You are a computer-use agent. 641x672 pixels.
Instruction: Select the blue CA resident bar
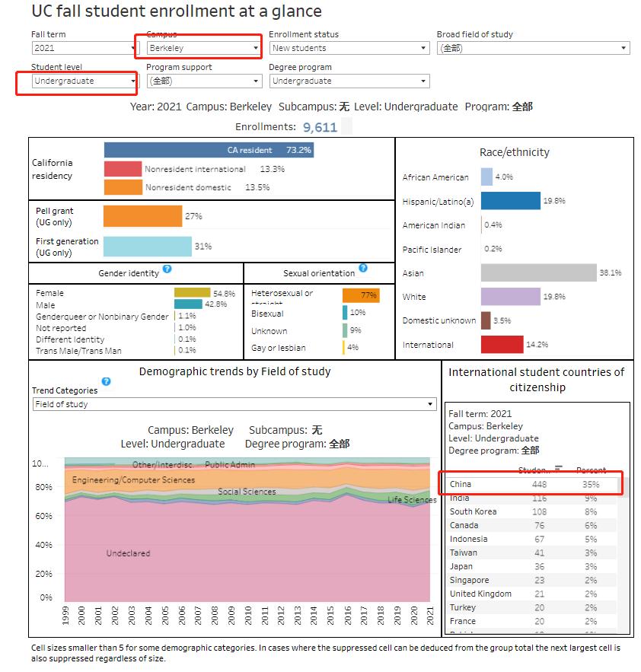coord(209,150)
